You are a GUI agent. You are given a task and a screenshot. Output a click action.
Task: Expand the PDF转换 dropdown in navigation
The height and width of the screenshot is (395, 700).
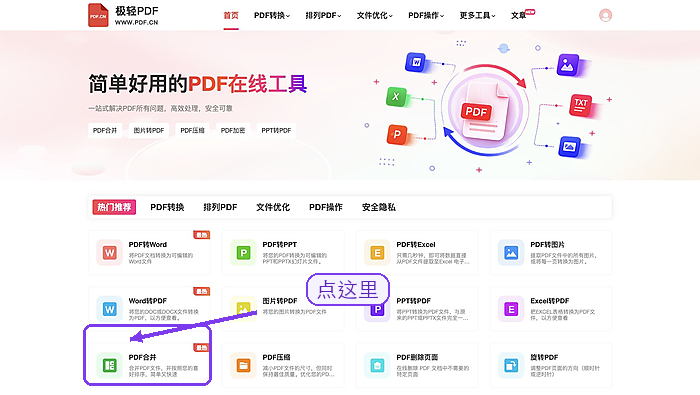coord(272,15)
